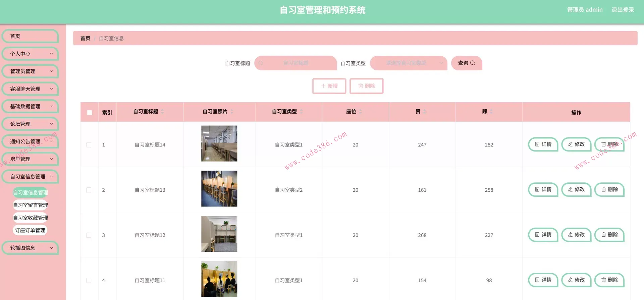Select the 自习室信息管理 submenu item
The height and width of the screenshot is (300, 644).
(30, 192)
